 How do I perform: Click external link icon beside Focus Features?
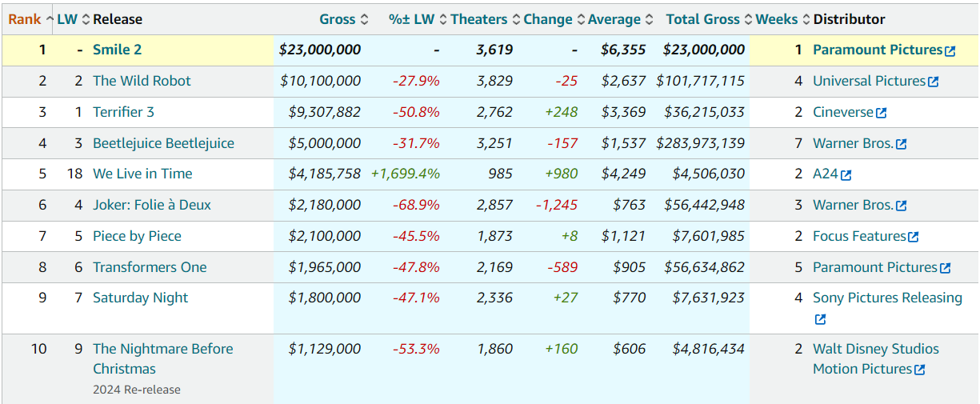(x=914, y=238)
